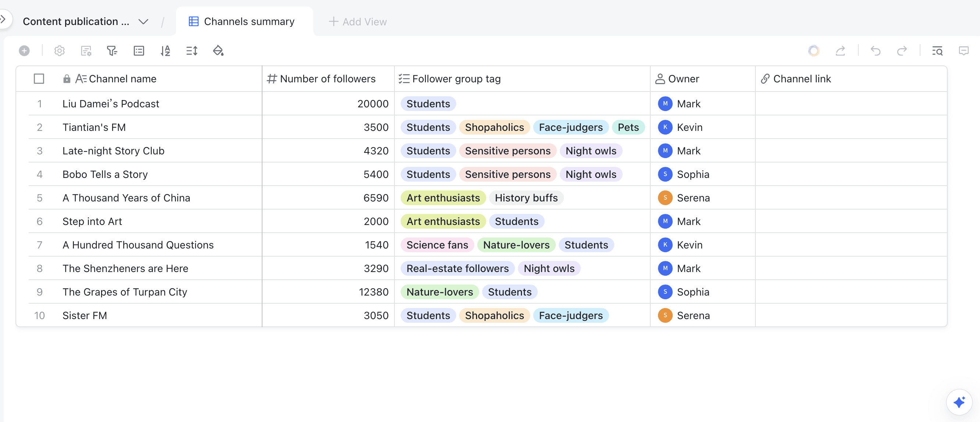Open the comments panel icon
Image resolution: width=980 pixels, height=422 pixels.
(x=963, y=51)
